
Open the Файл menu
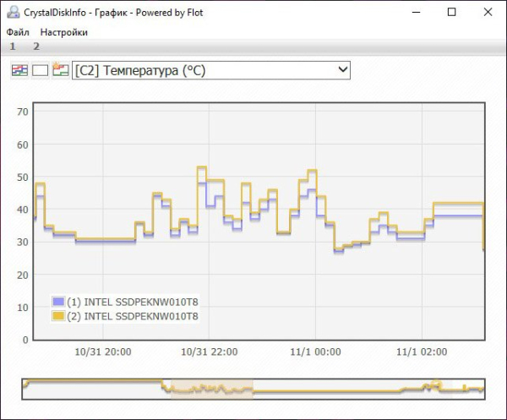[18, 32]
